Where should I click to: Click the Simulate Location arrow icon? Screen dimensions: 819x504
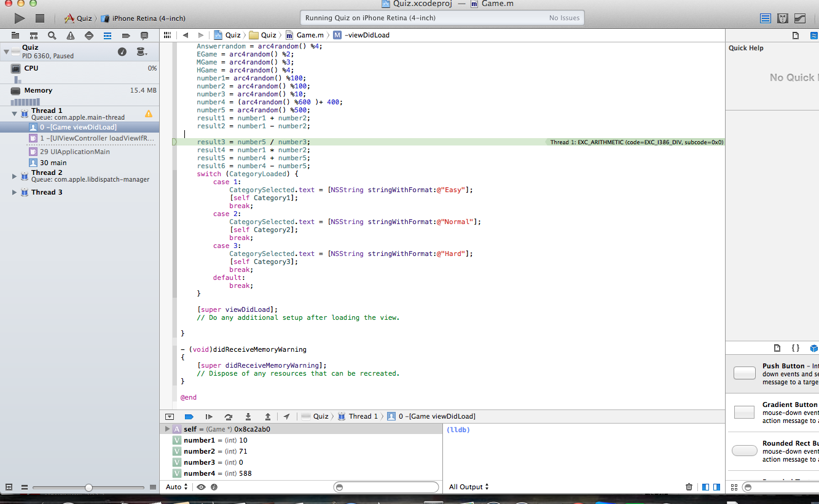[x=287, y=416]
